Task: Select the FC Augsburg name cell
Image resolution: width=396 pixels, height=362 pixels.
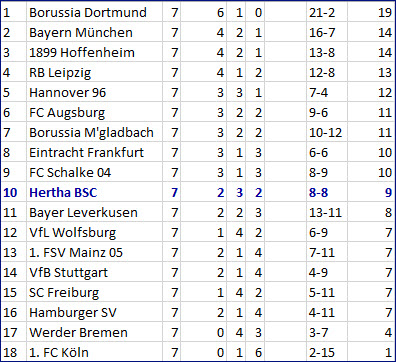Action: 94,113
